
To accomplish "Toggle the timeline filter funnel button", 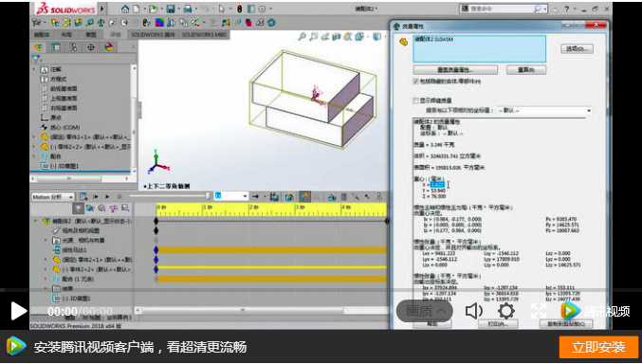I will (x=78, y=209).
